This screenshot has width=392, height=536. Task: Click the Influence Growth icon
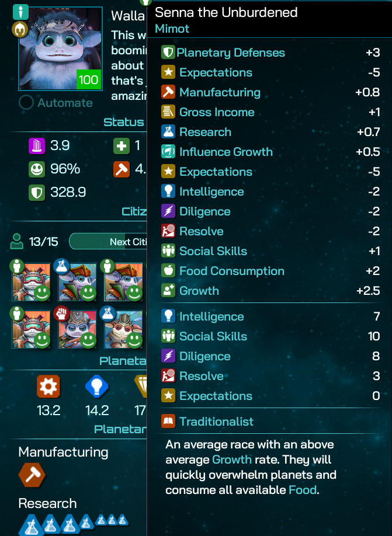(x=168, y=151)
